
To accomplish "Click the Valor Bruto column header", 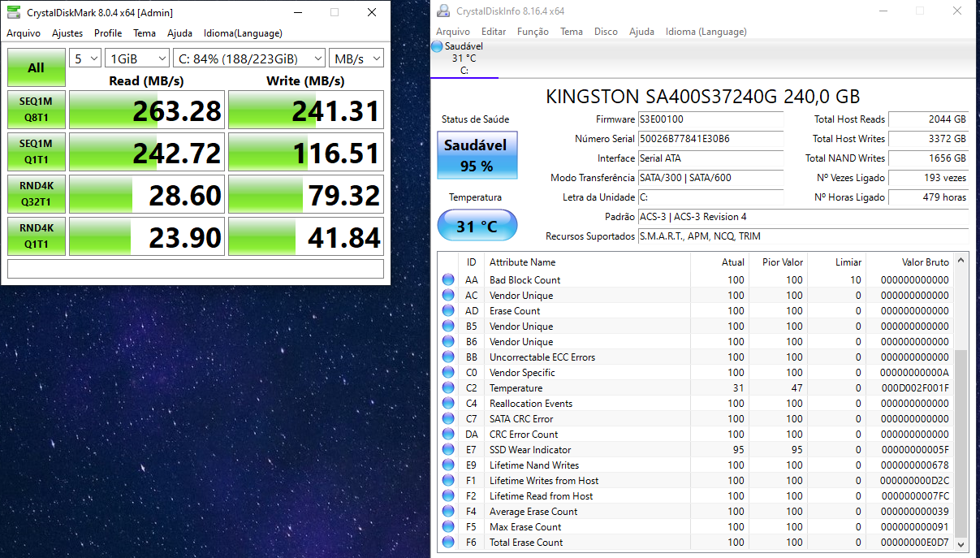I will pyautogui.click(x=909, y=262).
